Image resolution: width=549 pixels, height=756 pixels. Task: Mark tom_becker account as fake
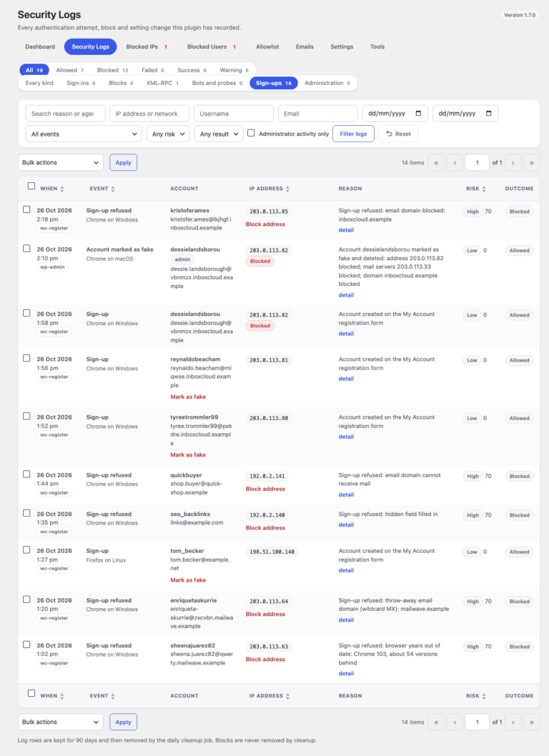188,580
